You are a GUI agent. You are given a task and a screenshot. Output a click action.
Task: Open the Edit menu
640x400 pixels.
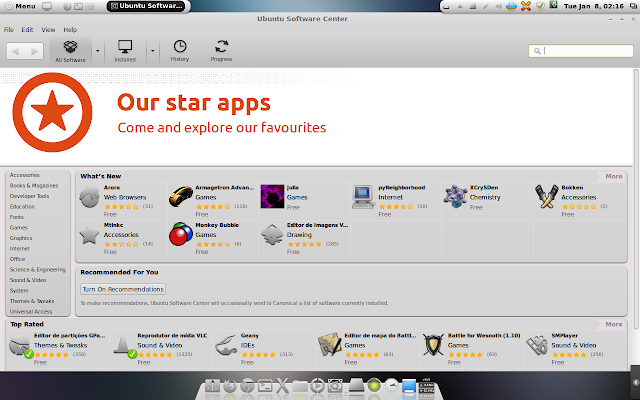coord(27,30)
